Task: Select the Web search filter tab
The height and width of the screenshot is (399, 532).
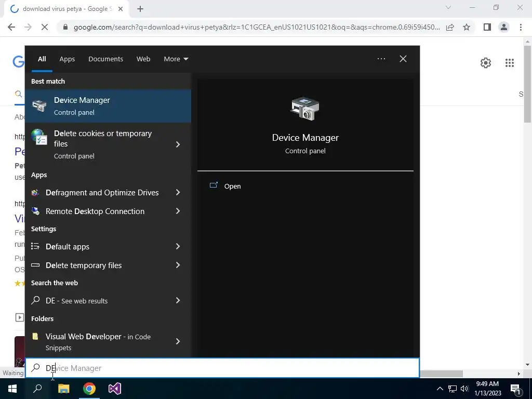Action: click(x=143, y=59)
